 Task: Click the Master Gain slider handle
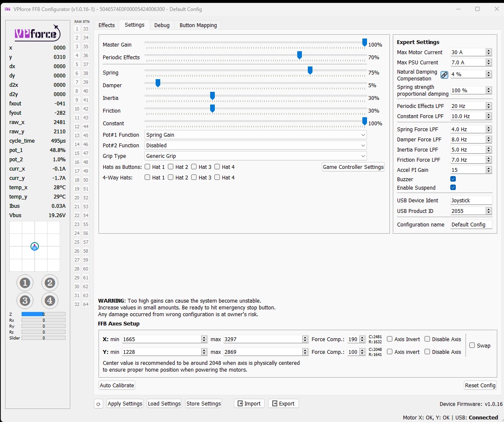pyautogui.click(x=364, y=42)
